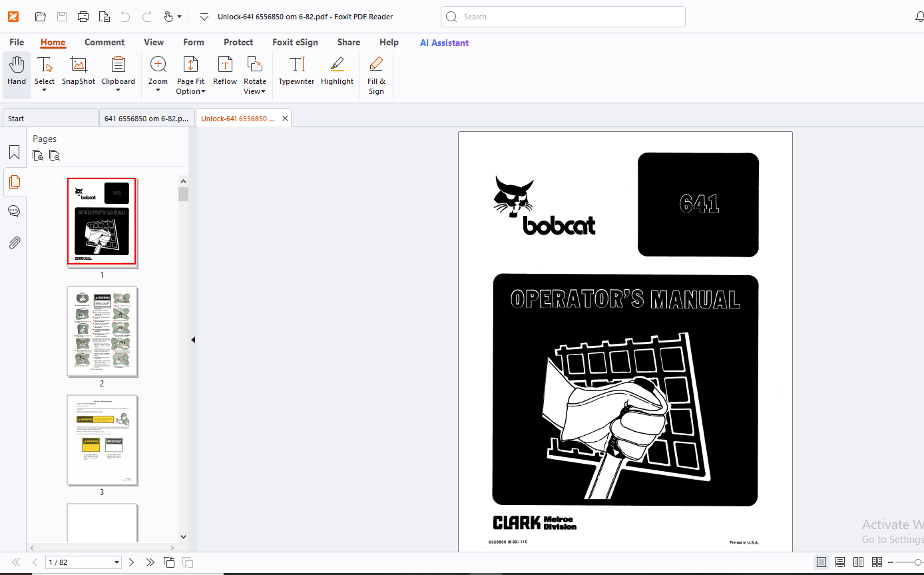
Task: Enable continuous facing view mode
Action: pos(877,562)
